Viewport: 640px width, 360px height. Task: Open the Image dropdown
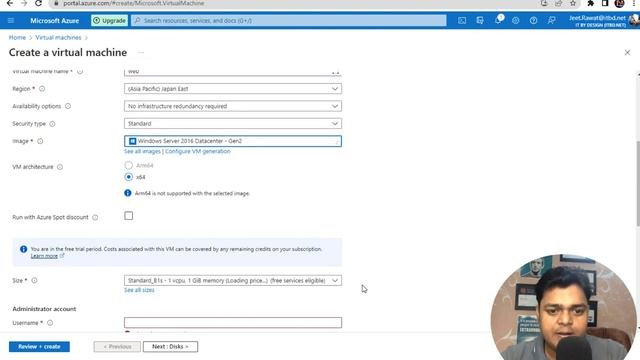point(233,141)
